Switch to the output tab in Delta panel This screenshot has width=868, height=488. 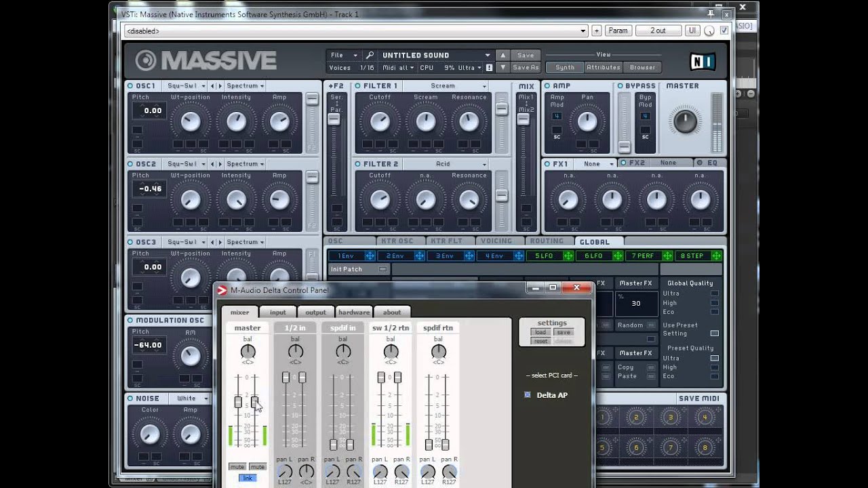(x=315, y=312)
